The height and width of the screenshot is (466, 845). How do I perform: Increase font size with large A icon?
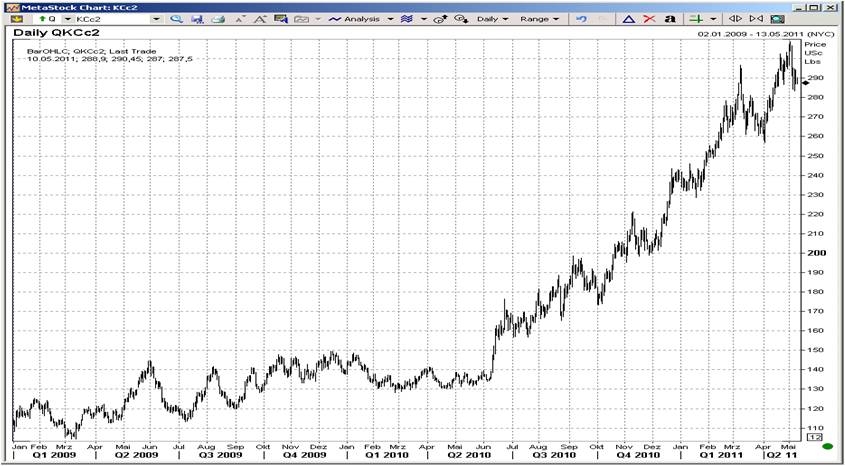pos(259,19)
